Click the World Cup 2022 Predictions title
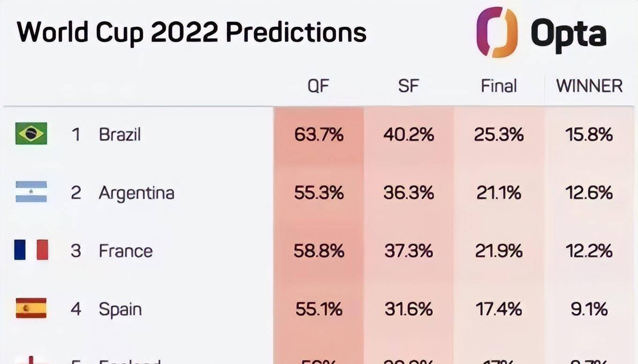The height and width of the screenshot is (364, 638). tap(191, 32)
